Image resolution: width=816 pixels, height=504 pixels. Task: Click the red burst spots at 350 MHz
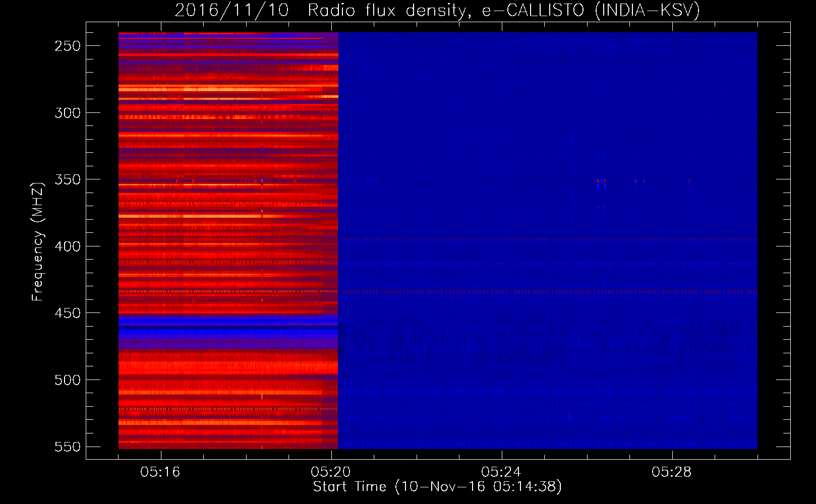tap(601, 180)
